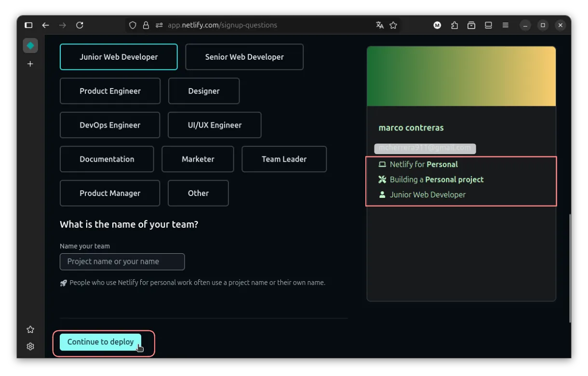Open the browser hamburger menu
Image resolution: width=588 pixels, height=376 pixels.
[506, 25]
